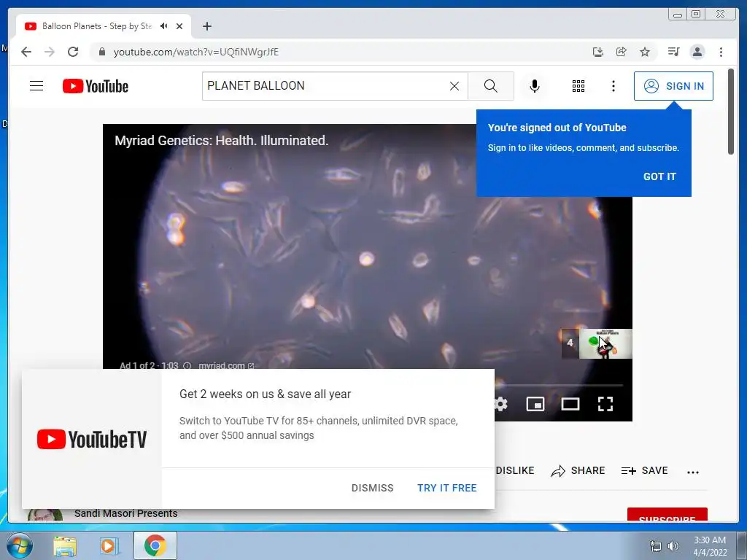Open a new browser tab

206,26
